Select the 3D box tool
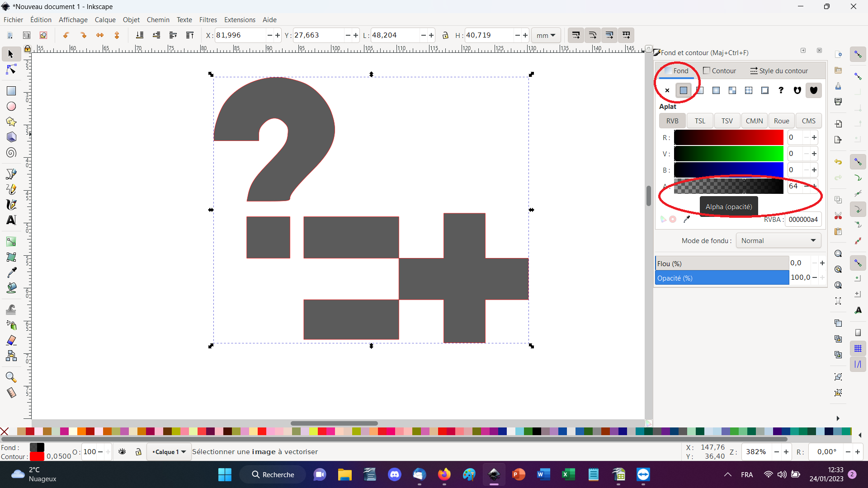Viewport: 868px width, 488px height. [11, 137]
